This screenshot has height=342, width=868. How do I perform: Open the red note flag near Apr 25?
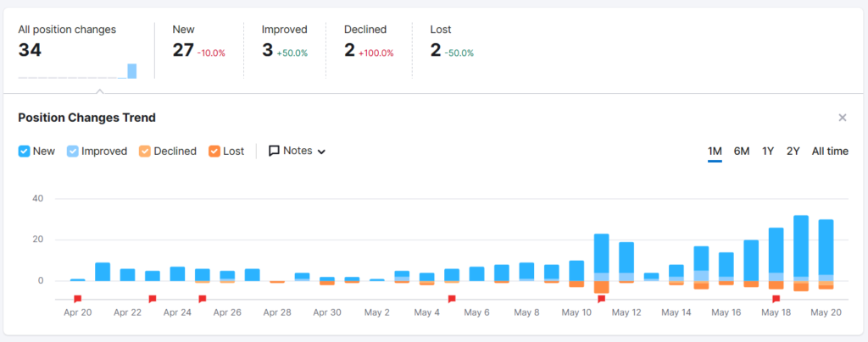203,299
